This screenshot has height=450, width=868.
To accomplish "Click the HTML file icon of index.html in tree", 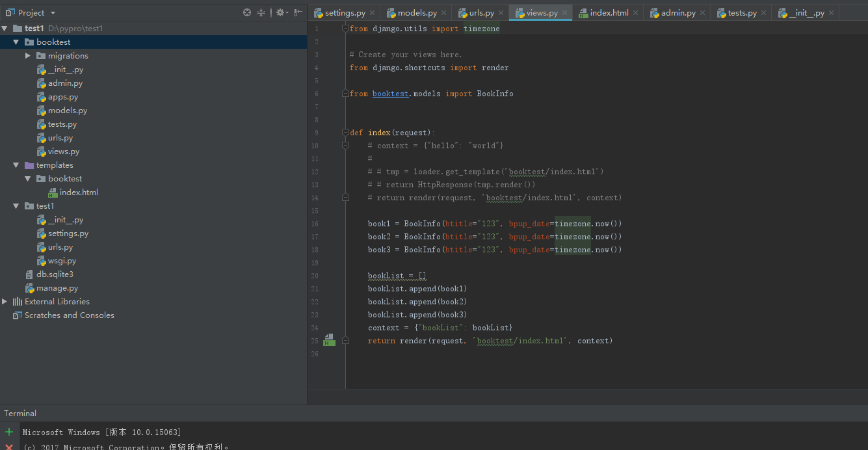I will [53, 192].
